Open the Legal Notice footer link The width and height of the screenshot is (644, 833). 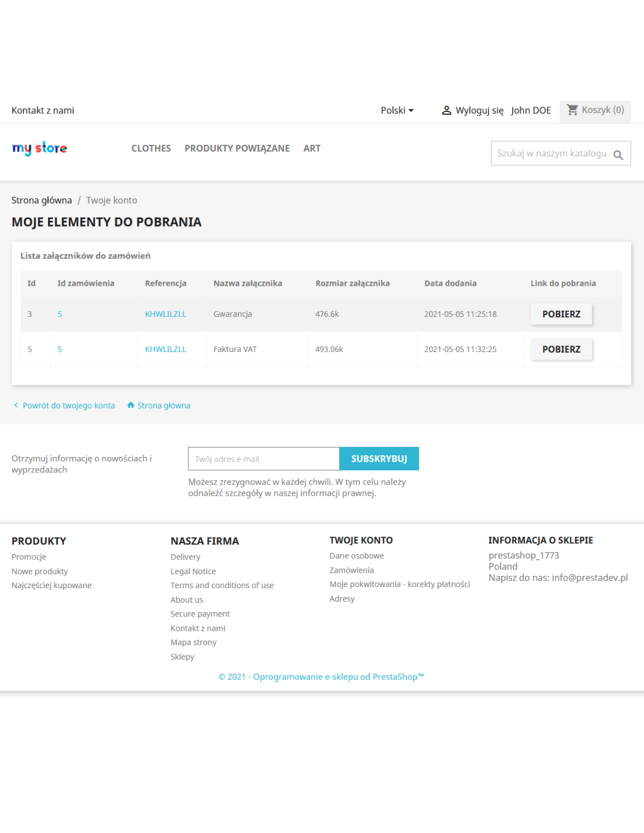click(x=193, y=571)
